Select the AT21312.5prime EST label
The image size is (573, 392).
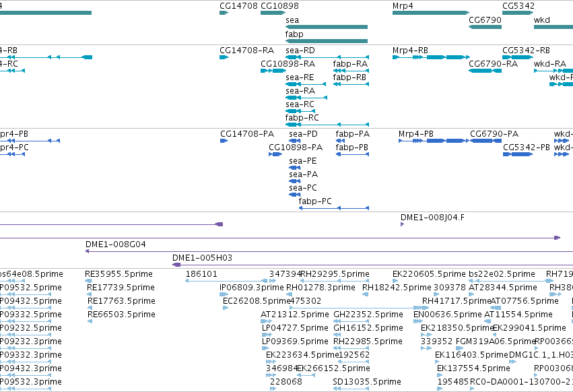[x=294, y=315]
